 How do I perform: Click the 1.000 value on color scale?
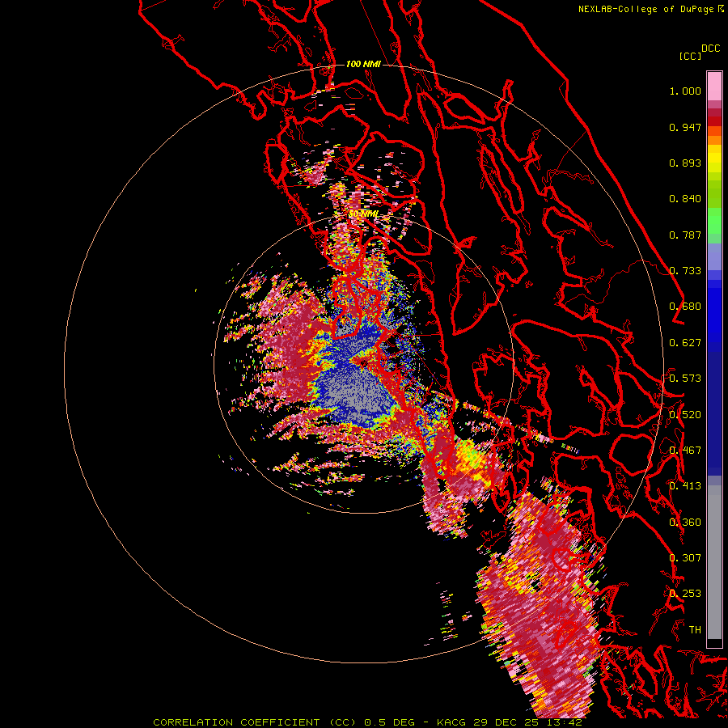pos(685,91)
